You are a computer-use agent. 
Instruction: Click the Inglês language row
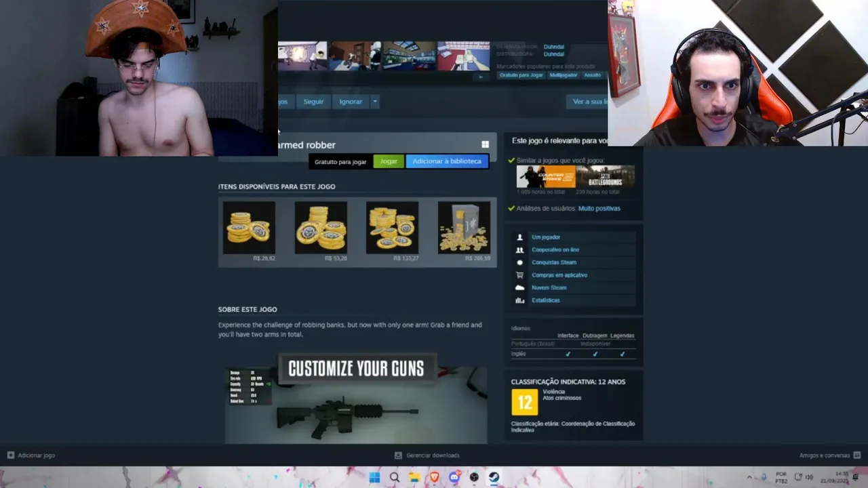(573, 354)
